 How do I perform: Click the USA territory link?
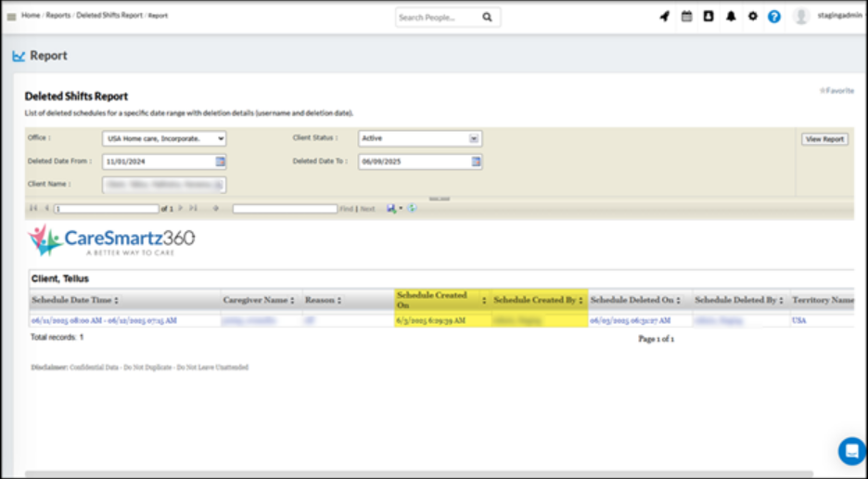(x=798, y=320)
